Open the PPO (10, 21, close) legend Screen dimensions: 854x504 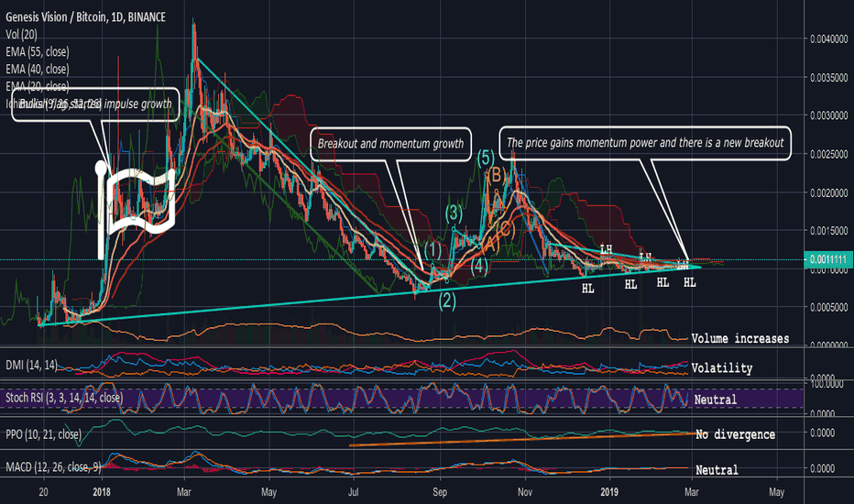[x=44, y=434]
